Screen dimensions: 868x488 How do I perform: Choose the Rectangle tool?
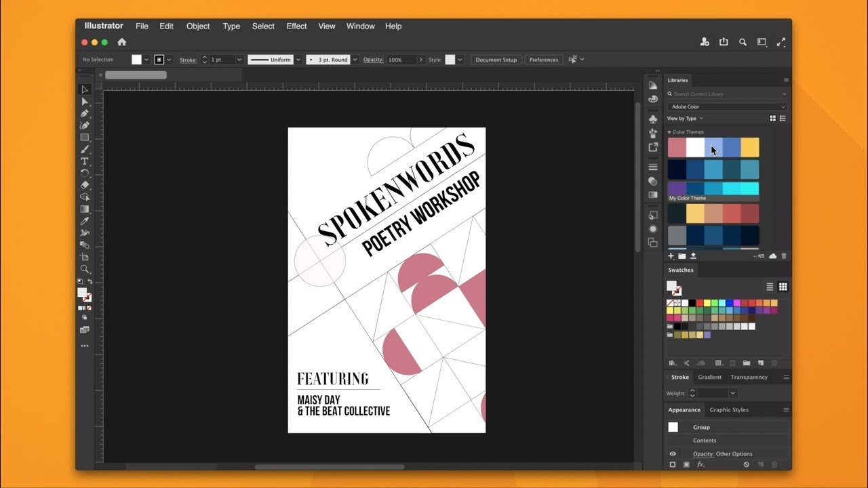(85, 138)
